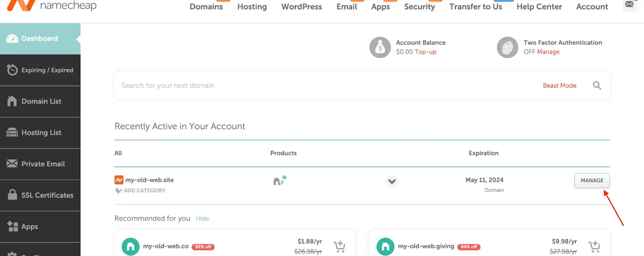Image resolution: width=644 pixels, height=256 pixels.
Task: Click the May 11, 2024 expiration date
Action: tap(484, 180)
